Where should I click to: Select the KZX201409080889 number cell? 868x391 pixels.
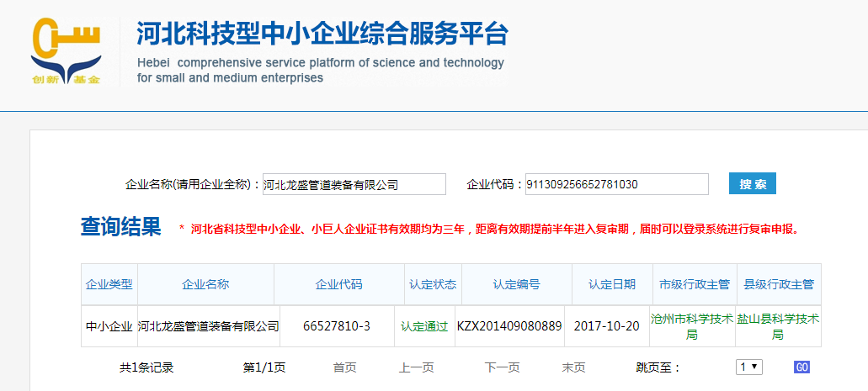pyautogui.click(x=509, y=326)
